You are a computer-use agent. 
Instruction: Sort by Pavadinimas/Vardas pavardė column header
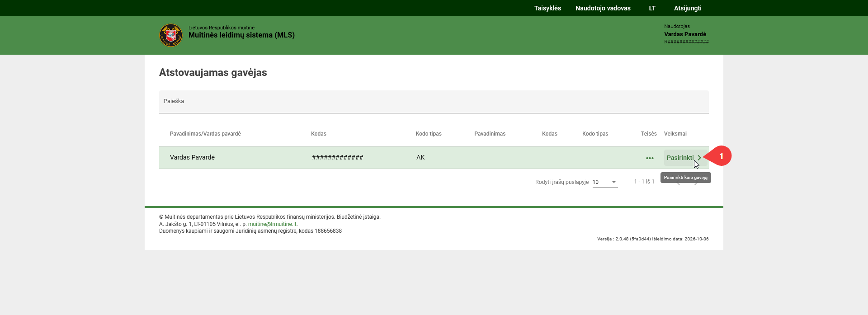click(205, 134)
